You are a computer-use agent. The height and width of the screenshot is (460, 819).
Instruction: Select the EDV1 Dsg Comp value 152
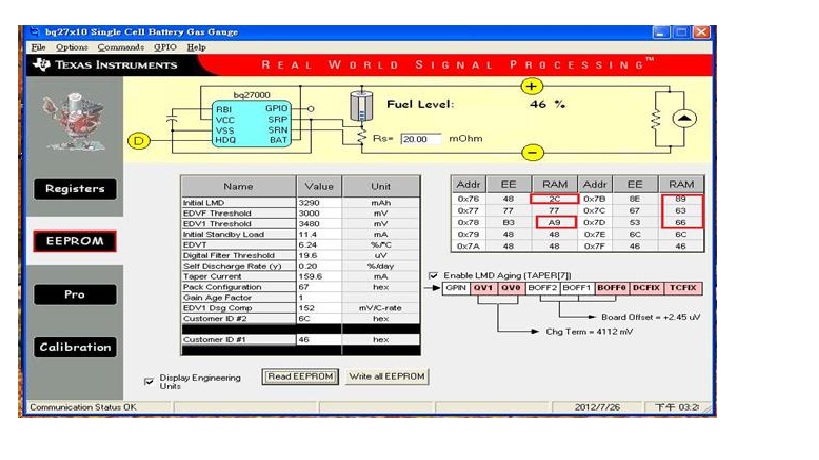click(319, 308)
